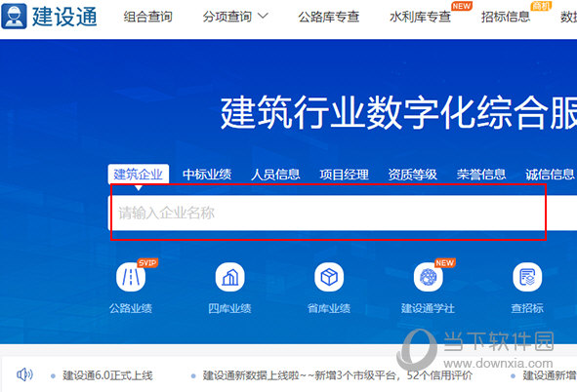Expand the 分项查询 dropdown menu
The height and width of the screenshot is (392, 577).
[x=235, y=17]
